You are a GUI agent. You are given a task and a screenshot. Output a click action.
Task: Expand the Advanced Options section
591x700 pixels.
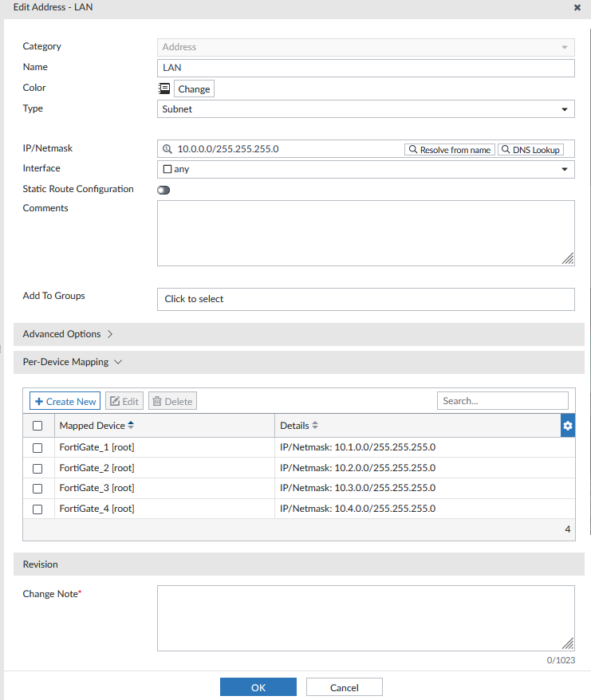click(68, 334)
